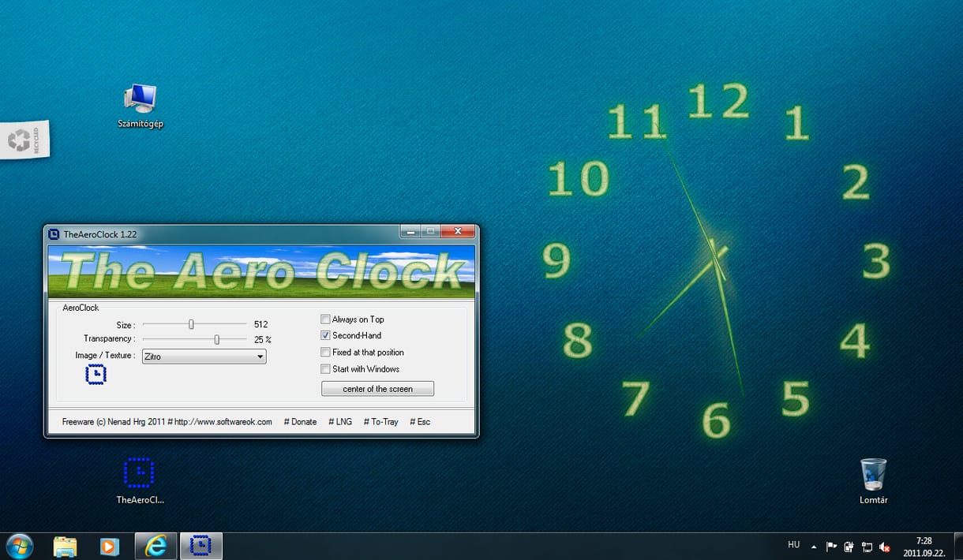The height and width of the screenshot is (560, 963).
Task: Click the clock preview icon below Image / Texture
Action: point(96,375)
